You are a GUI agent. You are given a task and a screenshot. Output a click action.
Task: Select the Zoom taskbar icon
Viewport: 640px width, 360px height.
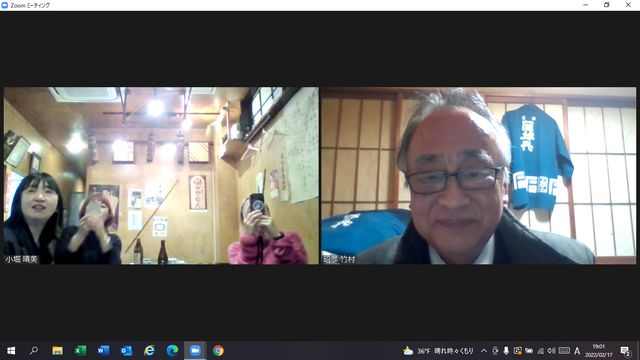195,351
